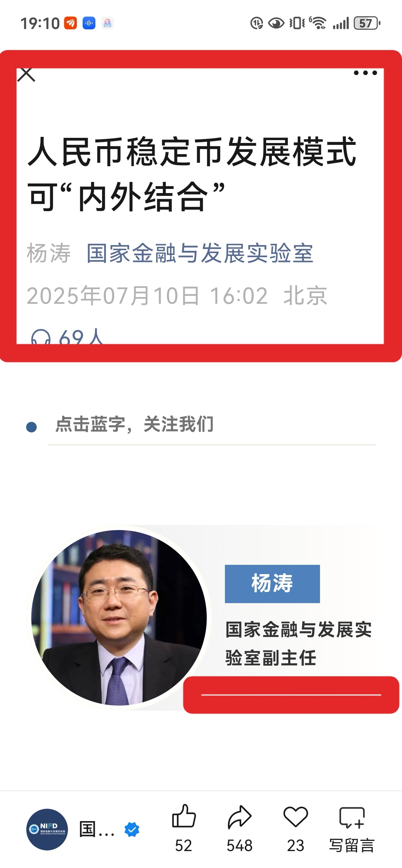This screenshot has width=402, height=868.
Task: Tap the 点击蓝字，关注我们 banner
Action: click(x=134, y=424)
